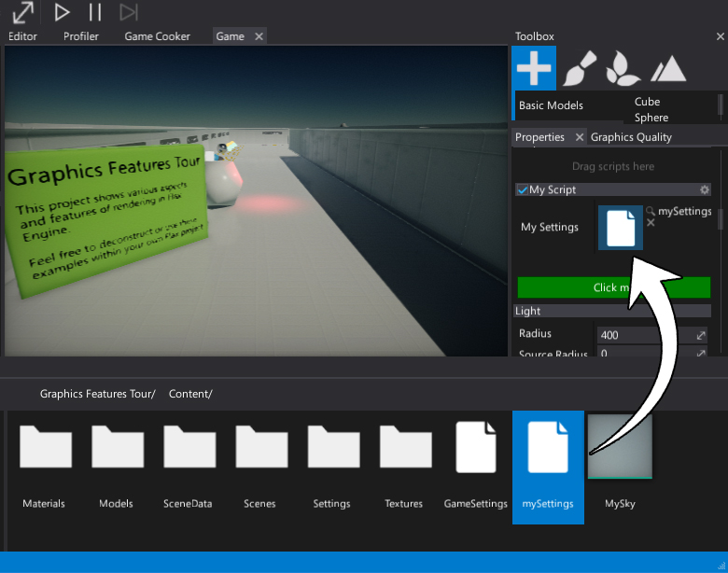Click inside the Game viewport
Screen dimensions: 728x573
coord(256,201)
